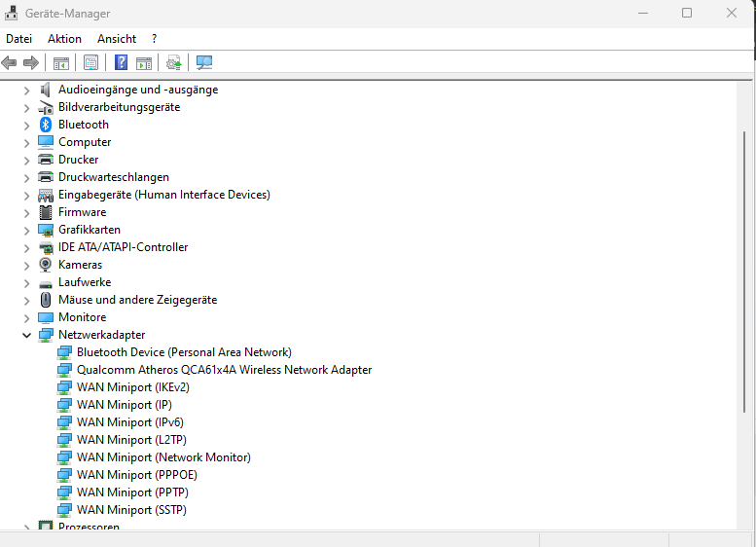The width and height of the screenshot is (756, 547).
Task: Click the mouse icon for Mäuse category
Action: pos(46,300)
